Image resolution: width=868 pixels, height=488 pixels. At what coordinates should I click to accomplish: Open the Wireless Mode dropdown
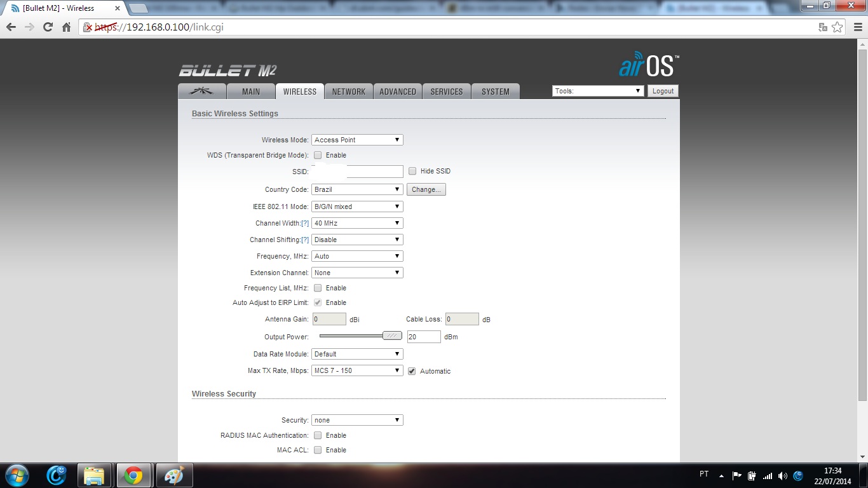tap(357, 140)
